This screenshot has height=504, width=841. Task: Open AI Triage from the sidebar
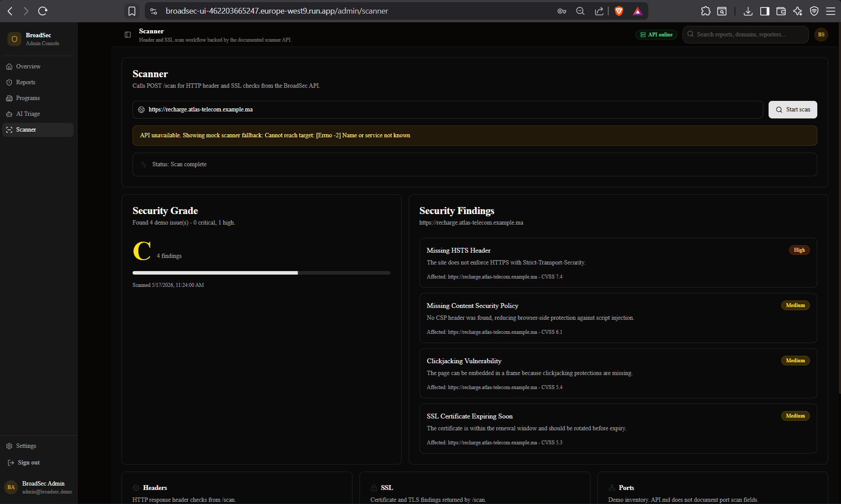click(38, 114)
